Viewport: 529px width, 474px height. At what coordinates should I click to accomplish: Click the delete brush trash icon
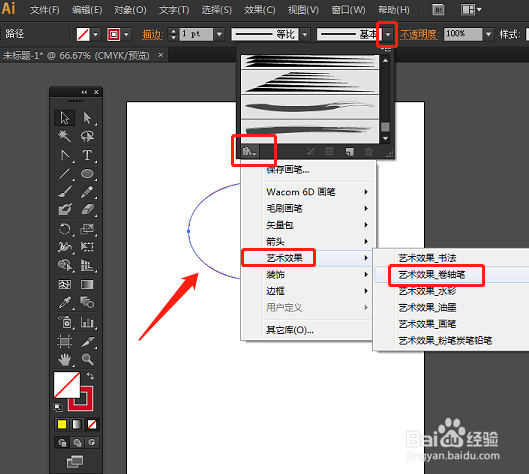pos(368,152)
